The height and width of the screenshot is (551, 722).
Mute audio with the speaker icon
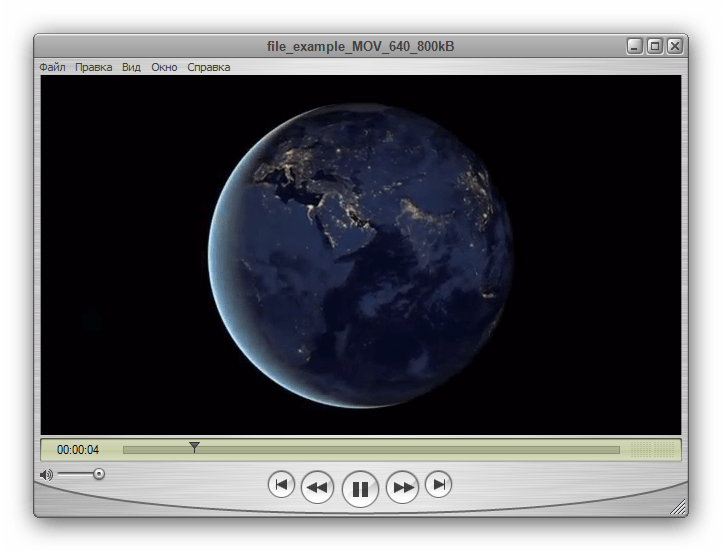[46, 475]
